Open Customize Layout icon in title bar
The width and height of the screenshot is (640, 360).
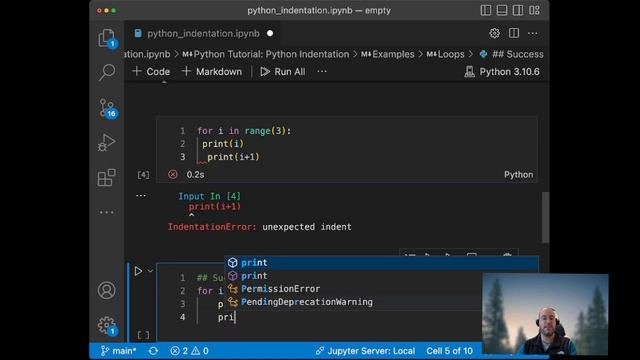click(534, 10)
